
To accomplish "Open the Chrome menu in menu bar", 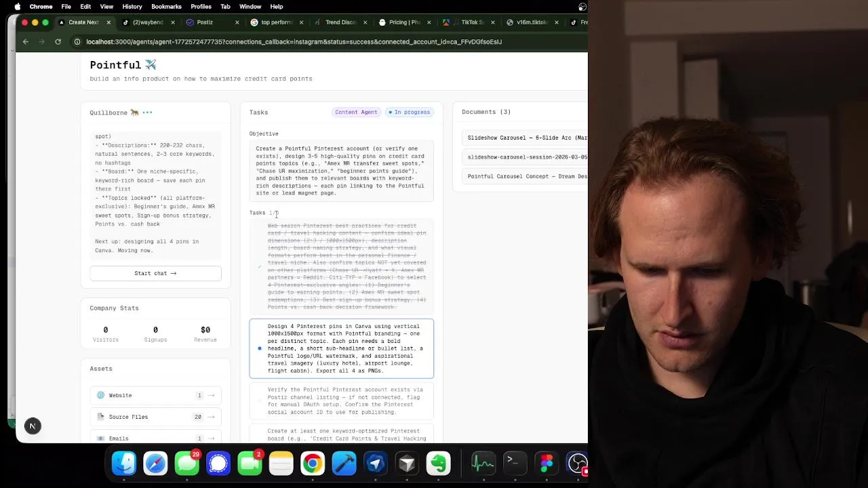I will click(x=41, y=7).
